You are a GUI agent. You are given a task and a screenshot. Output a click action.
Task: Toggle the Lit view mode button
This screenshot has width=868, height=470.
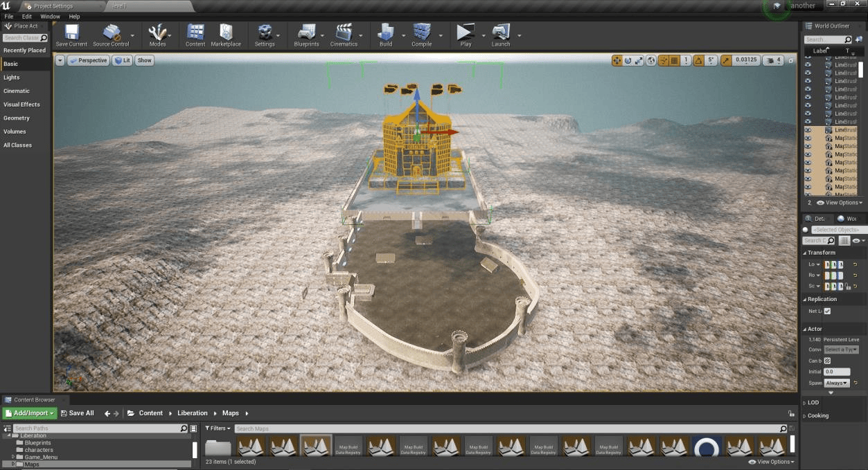click(x=122, y=60)
